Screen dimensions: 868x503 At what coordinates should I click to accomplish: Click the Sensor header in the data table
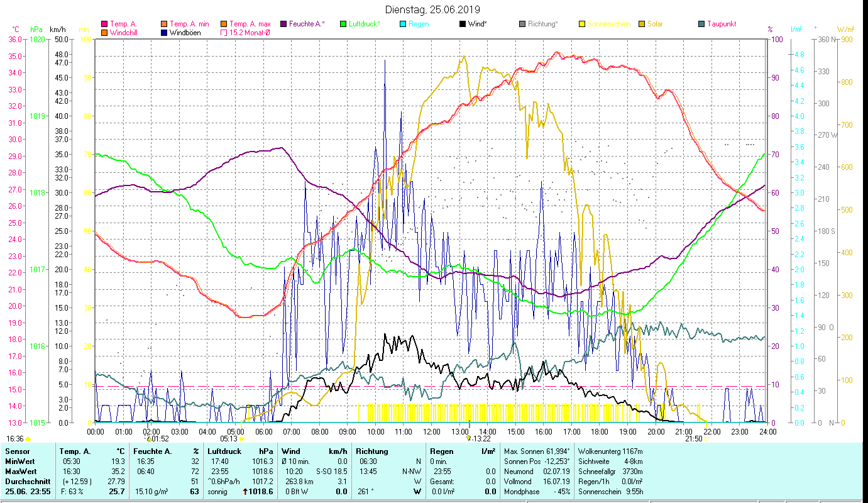(17, 451)
